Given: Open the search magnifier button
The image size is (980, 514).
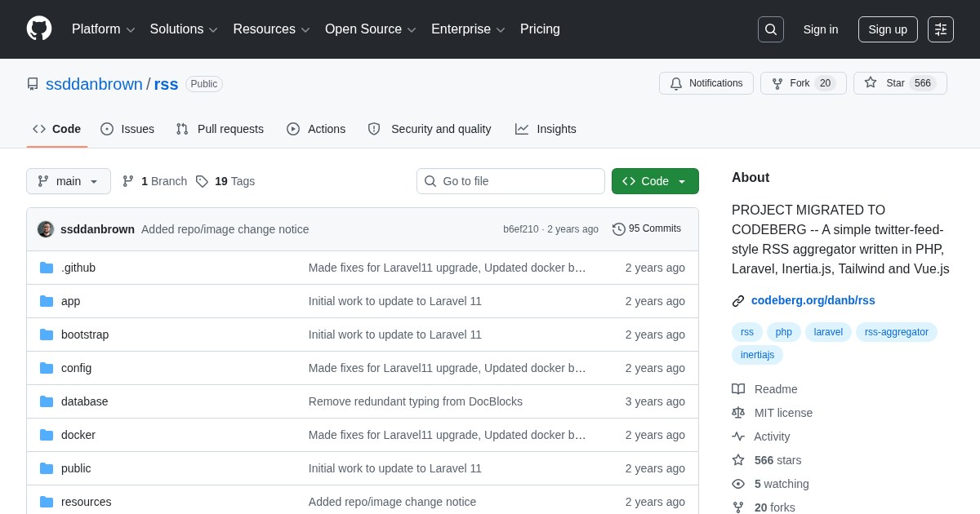Looking at the screenshot, I should click(771, 29).
